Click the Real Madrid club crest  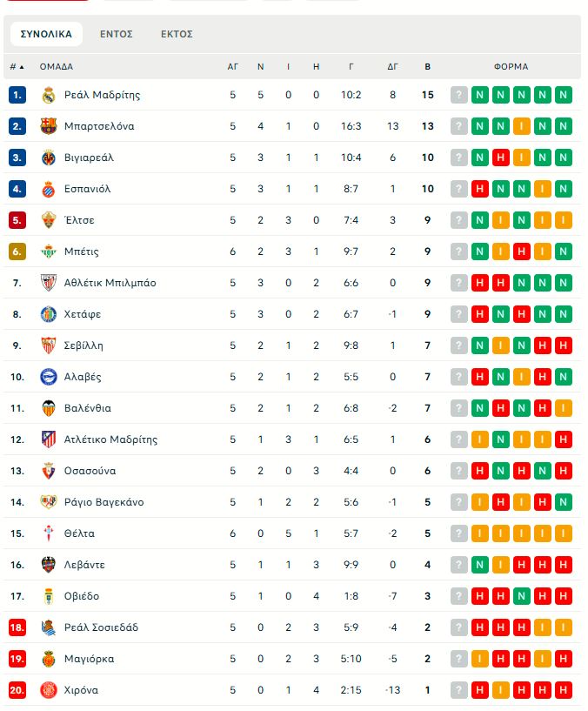(49, 95)
